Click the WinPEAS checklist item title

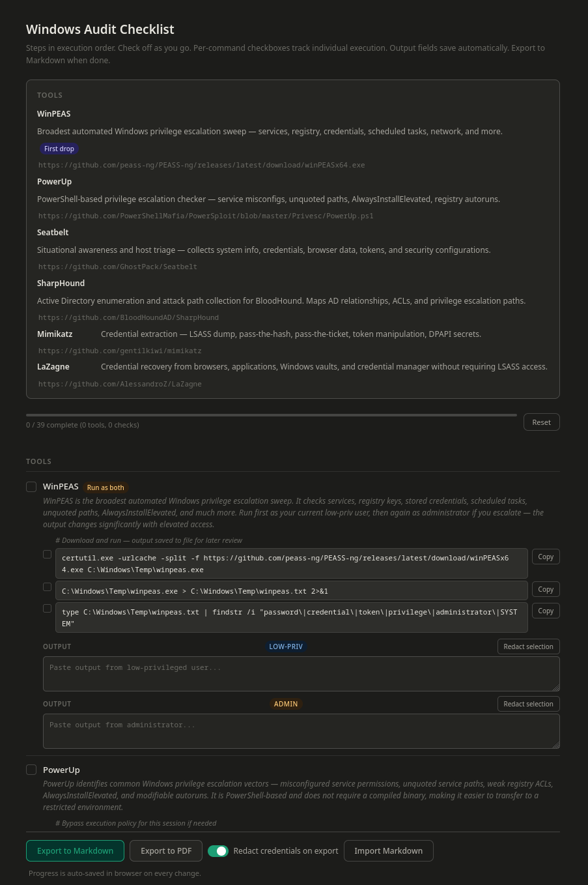[x=61, y=487]
